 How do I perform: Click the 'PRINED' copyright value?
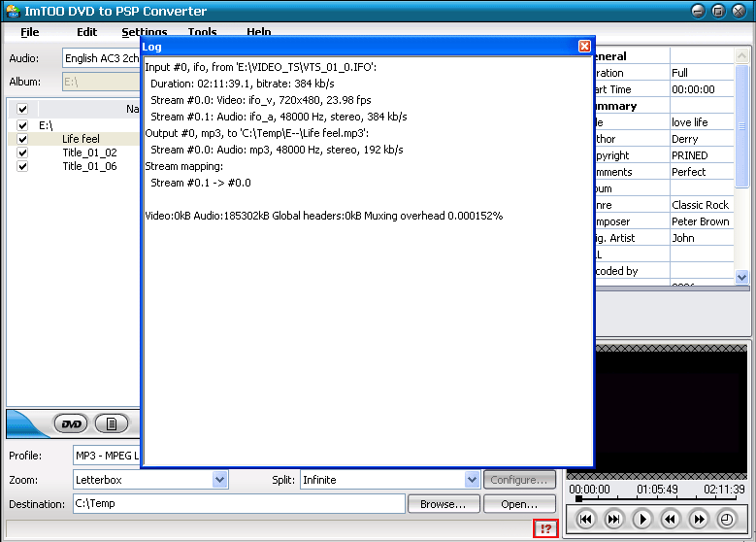click(689, 155)
